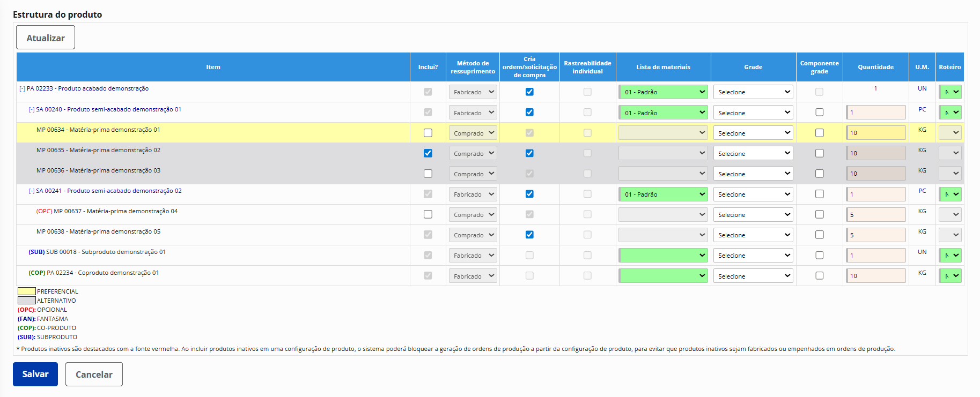Click the Lista de materiais column header

pyautogui.click(x=663, y=67)
